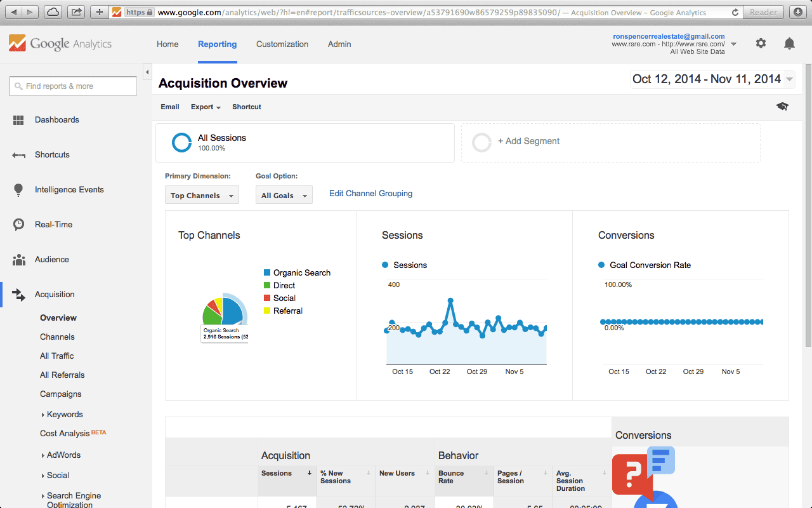
Task: Open All Traffic report in sidebar
Action: tap(56, 356)
